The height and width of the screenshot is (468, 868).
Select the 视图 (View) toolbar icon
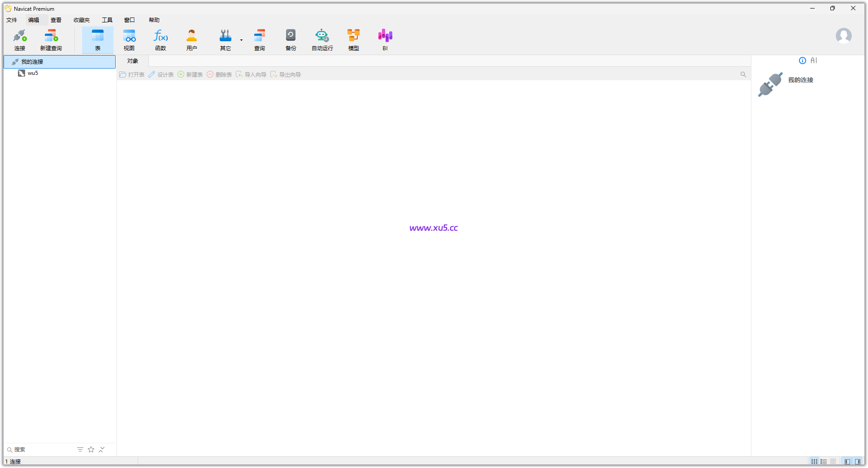(129, 40)
